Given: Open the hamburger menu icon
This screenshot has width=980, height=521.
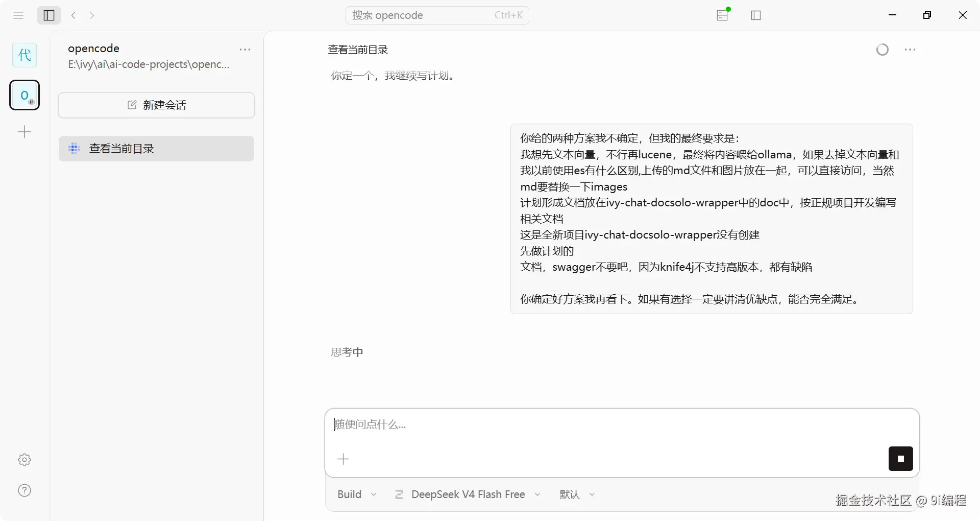Looking at the screenshot, I should click(x=18, y=15).
